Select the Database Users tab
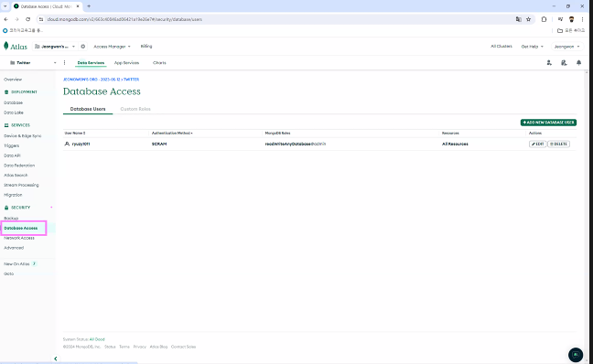This screenshot has height=364, width=593. [88, 109]
